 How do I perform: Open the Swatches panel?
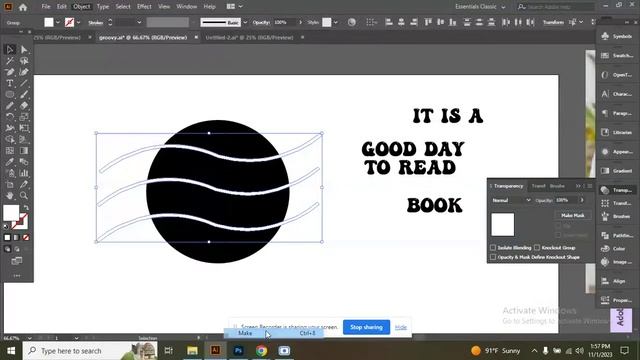pos(617,56)
